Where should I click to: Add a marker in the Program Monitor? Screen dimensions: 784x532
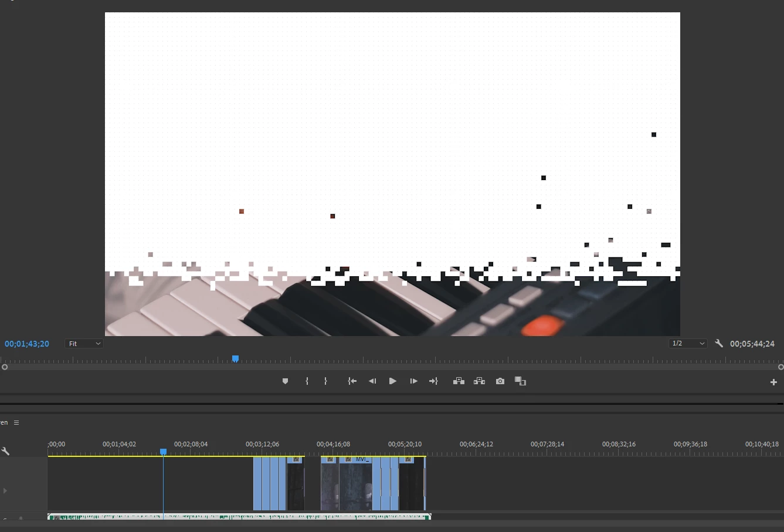tap(285, 381)
